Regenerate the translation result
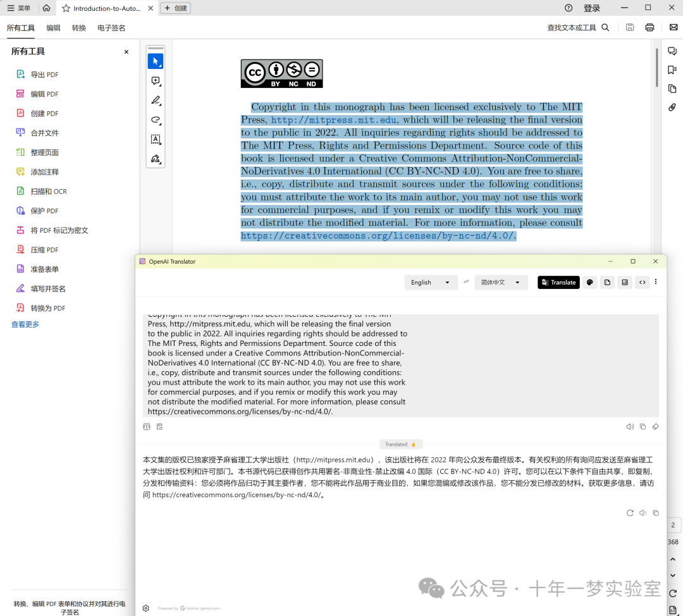 pos(630,513)
